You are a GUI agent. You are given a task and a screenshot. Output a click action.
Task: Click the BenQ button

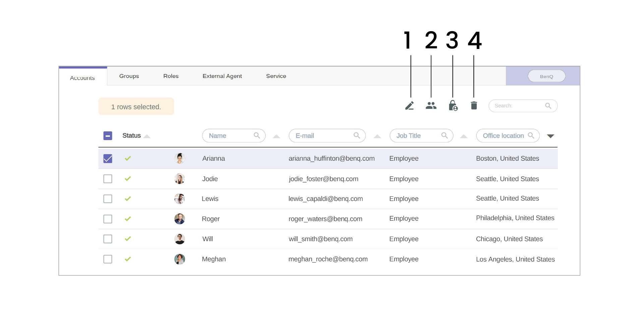tap(546, 76)
